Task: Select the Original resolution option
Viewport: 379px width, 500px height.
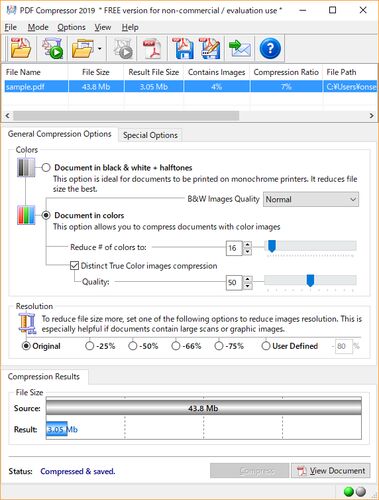Action: [26, 346]
